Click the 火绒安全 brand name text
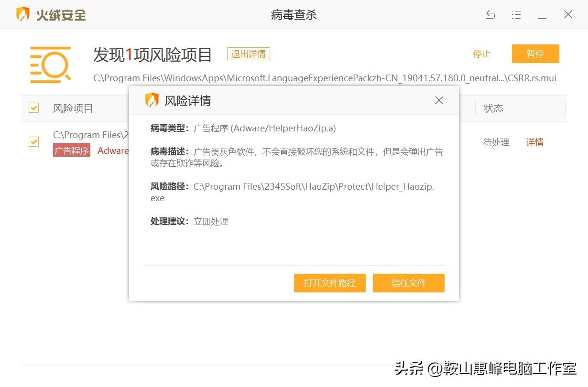 [61, 15]
